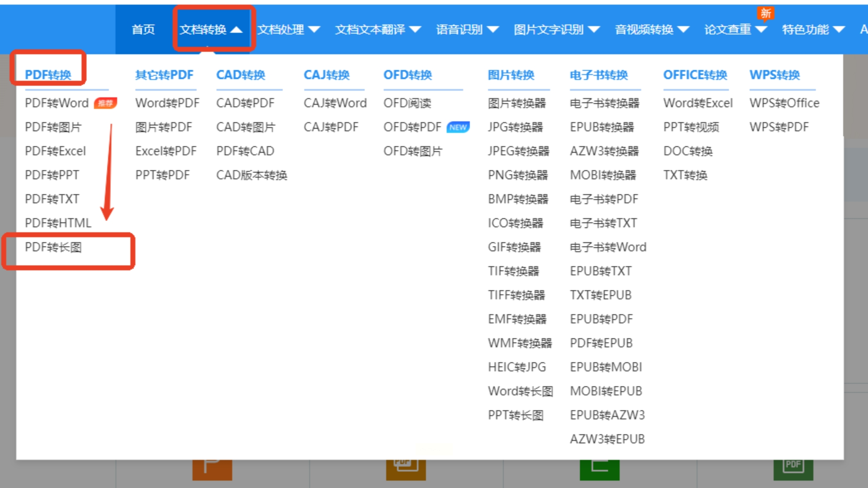Select HEIC转JPG converter
Viewport: 868px width, 488px height.
click(x=517, y=367)
